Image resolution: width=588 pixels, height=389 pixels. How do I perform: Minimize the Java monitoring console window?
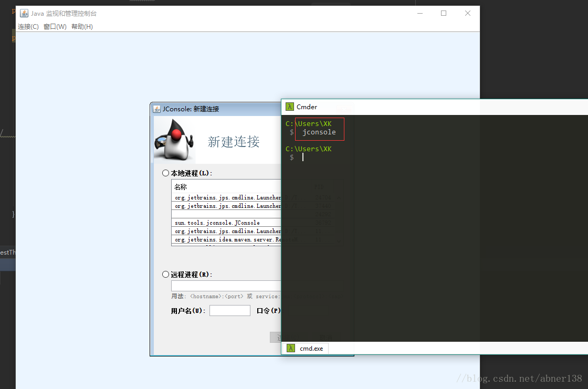(420, 13)
